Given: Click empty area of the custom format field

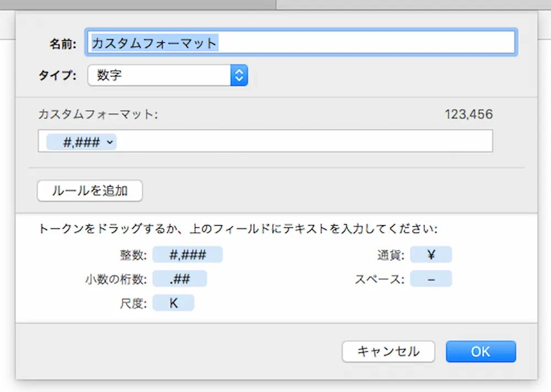Looking at the screenshot, I should coord(303,141).
